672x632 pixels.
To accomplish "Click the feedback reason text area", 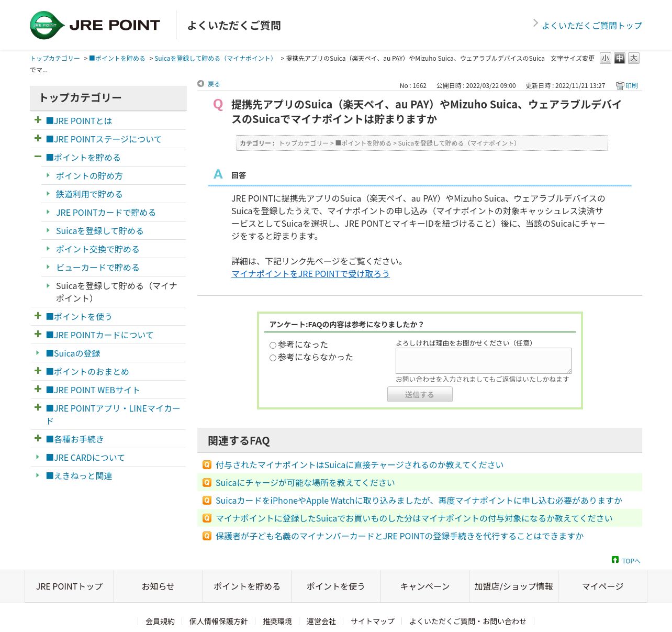I will pos(484,361).
